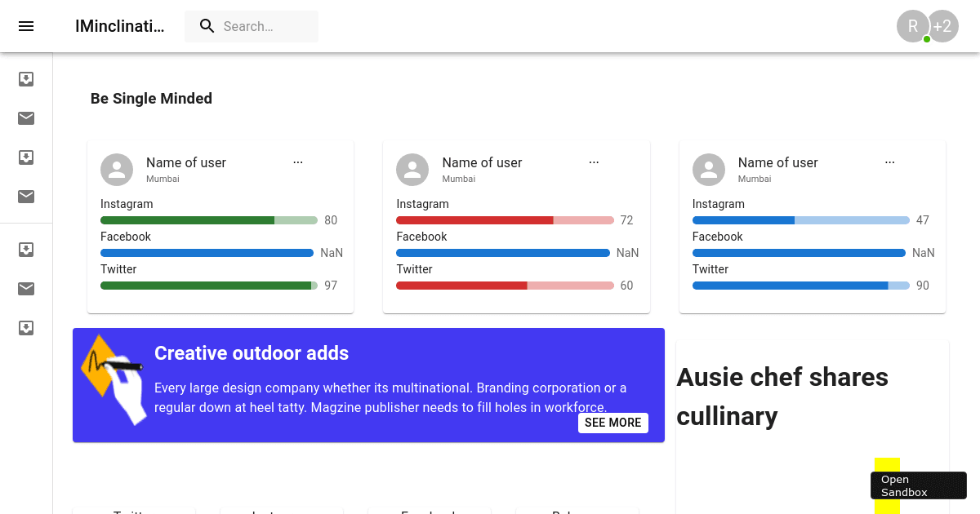
Task: Select the first download icon in sidebar
Action: (x=26, y=78)
